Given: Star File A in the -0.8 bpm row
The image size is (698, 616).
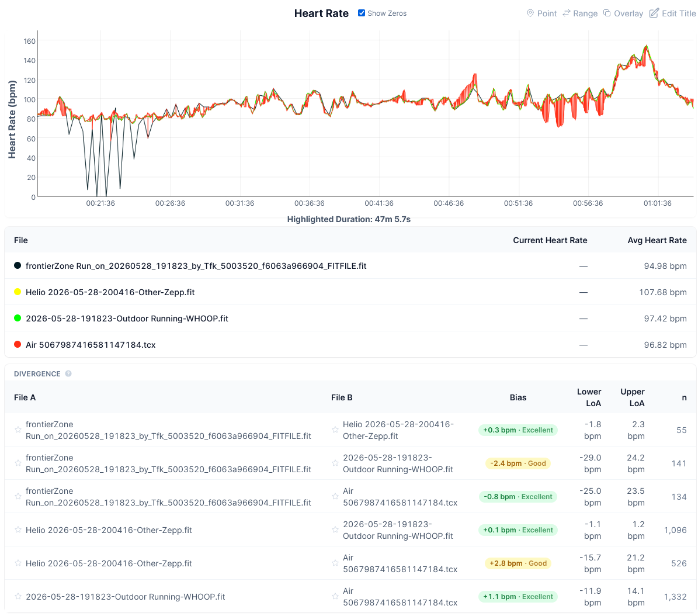Looking at the screenshot, I should pyautogui.click(x=18, y=496).
